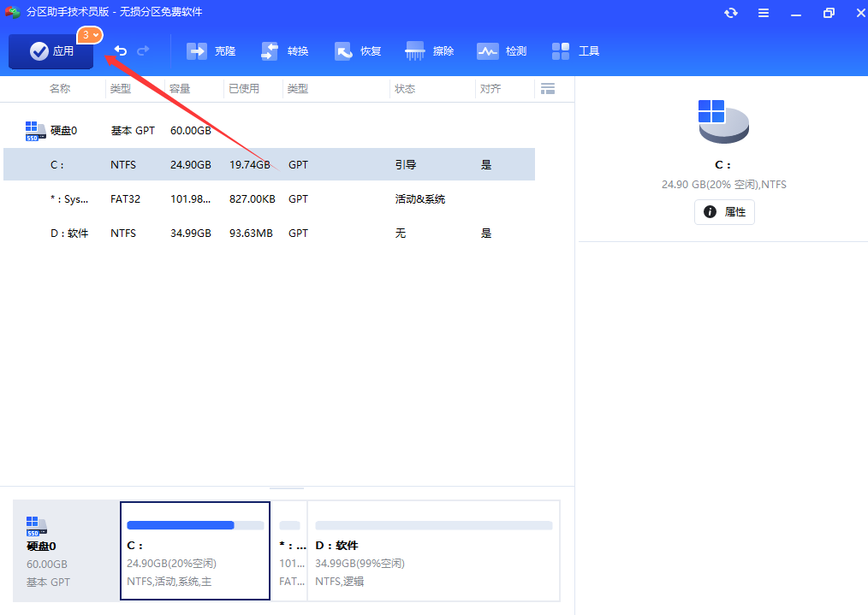Click the 转换 (Convert) toolbar icon
The height and width of the screenshot is (615, 868).
271,50
